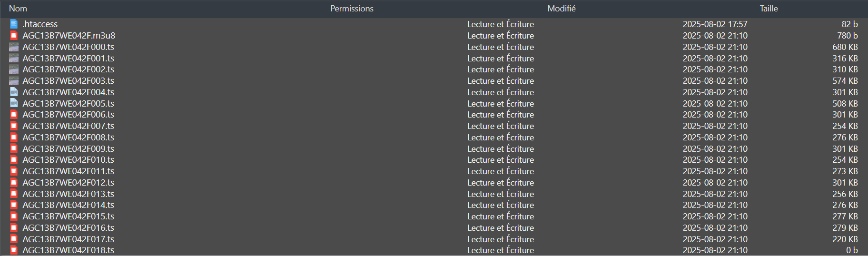Click the permissions text of AGC13B7WE042F003.ts
The image size is (868, 256).
[501, 81]
